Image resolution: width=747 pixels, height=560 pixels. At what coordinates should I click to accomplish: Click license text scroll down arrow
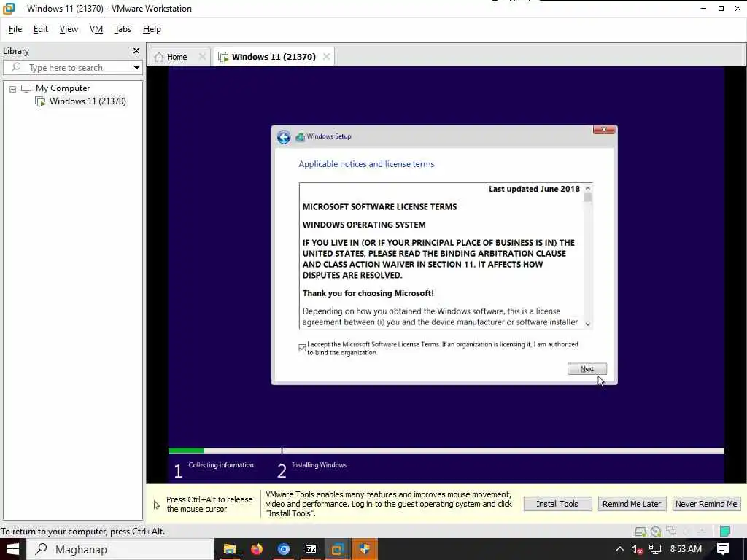click(x=588, y=324)
